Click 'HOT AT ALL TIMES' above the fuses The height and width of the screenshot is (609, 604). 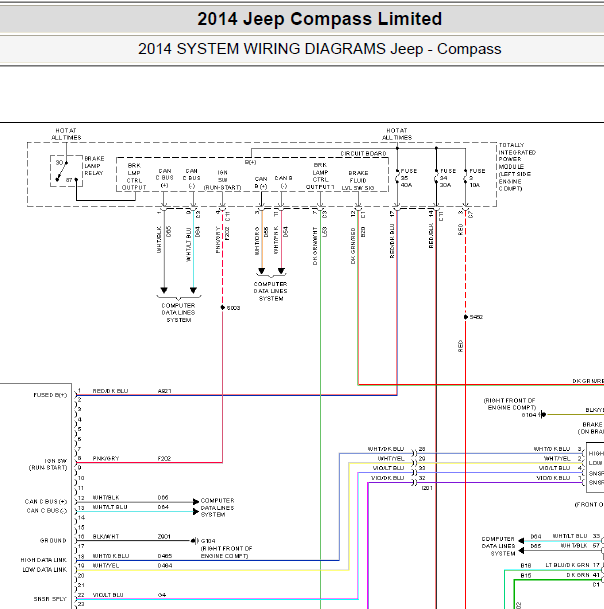397,134
